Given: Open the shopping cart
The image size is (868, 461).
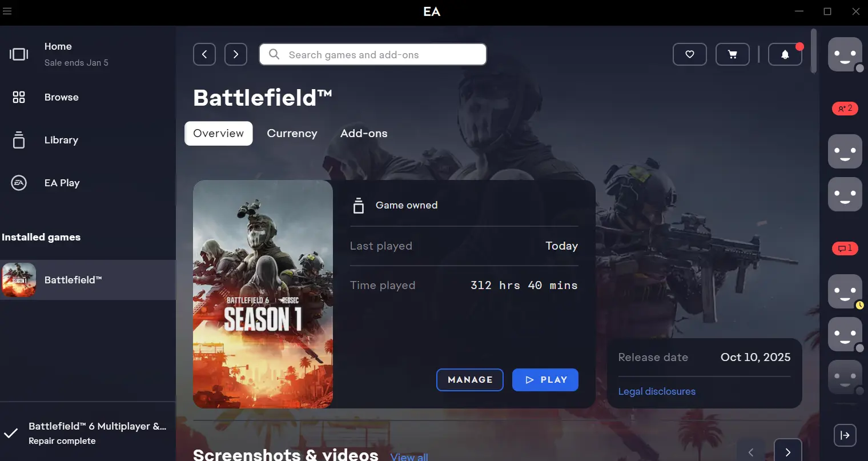Looking at the screenshot, I should pyautogui.click(x=732, y=54).
